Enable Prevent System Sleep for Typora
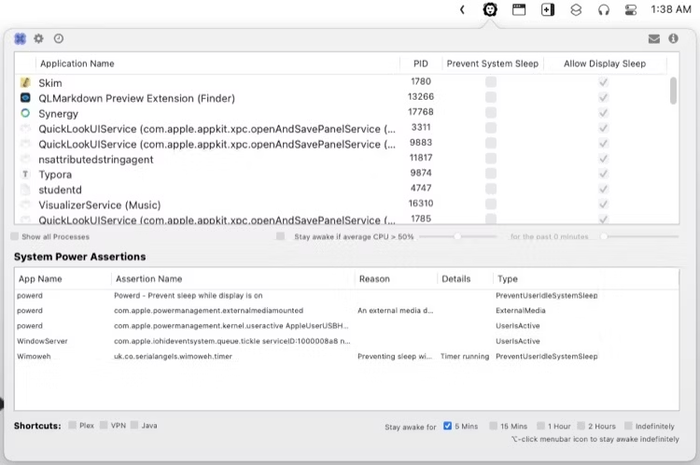 tap(491, 173)
